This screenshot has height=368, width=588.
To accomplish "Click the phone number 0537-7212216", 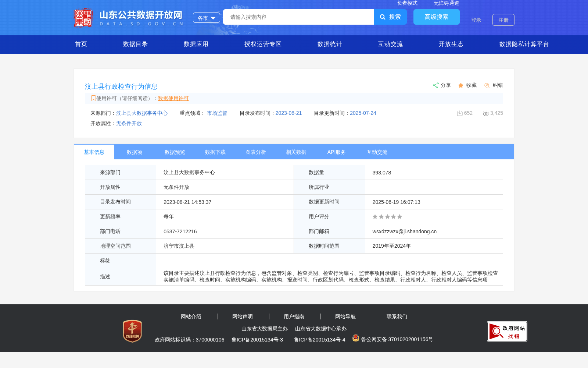I will (x=180, y=231).
